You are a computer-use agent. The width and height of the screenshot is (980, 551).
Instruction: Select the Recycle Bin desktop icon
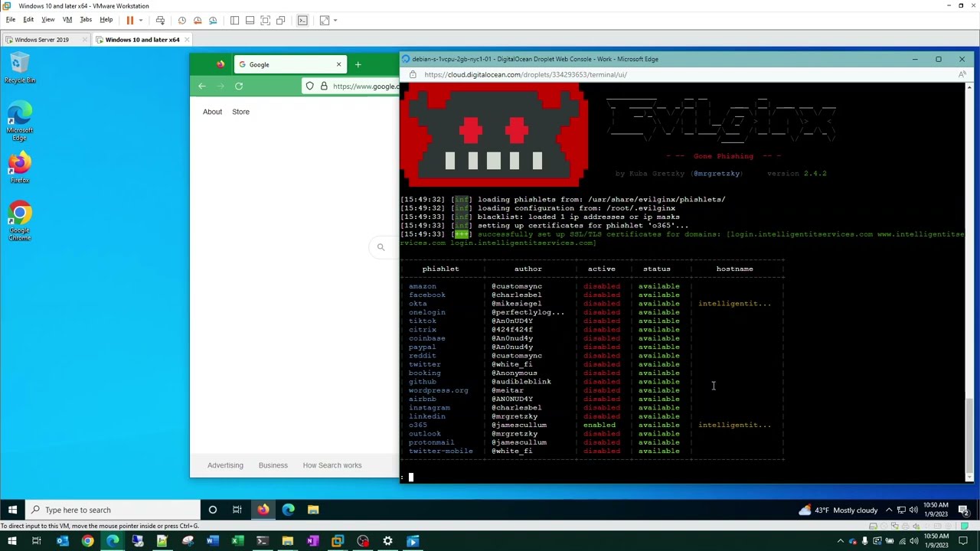pyautogui.click(x=20, y=68)
